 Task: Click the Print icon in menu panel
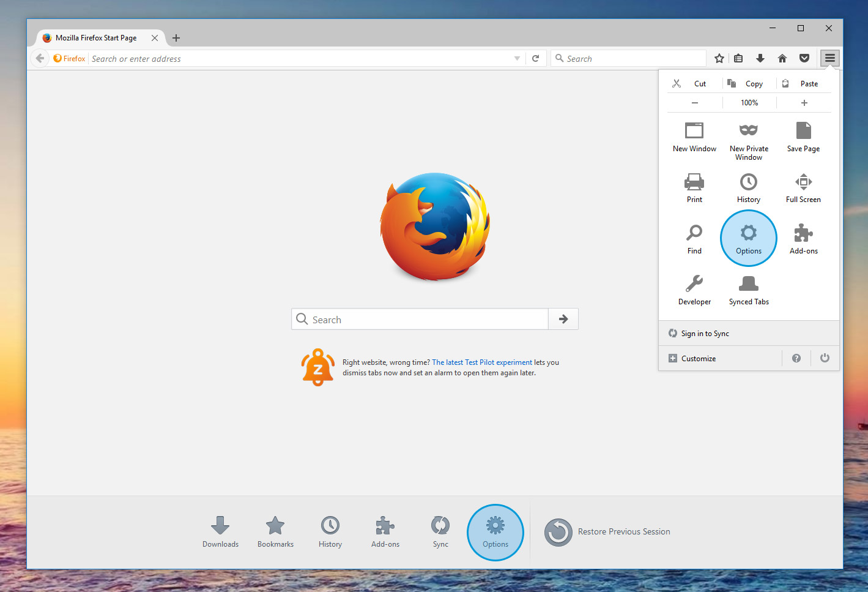(694, 187)
